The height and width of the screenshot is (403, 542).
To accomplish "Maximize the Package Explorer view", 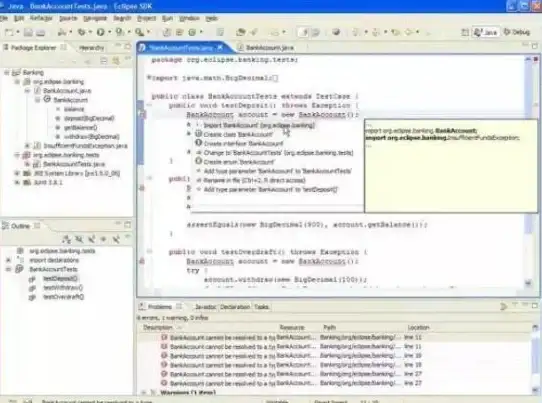I will 128,46.
